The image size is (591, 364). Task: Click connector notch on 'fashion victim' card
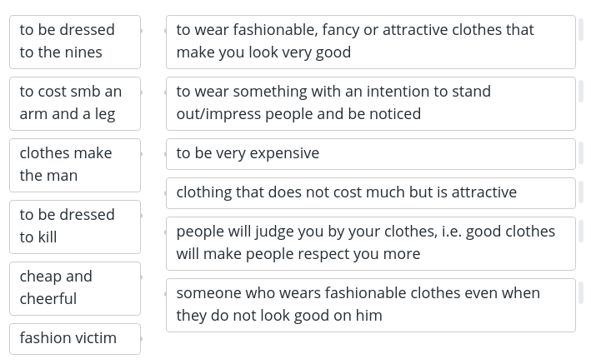click(142, 339)
